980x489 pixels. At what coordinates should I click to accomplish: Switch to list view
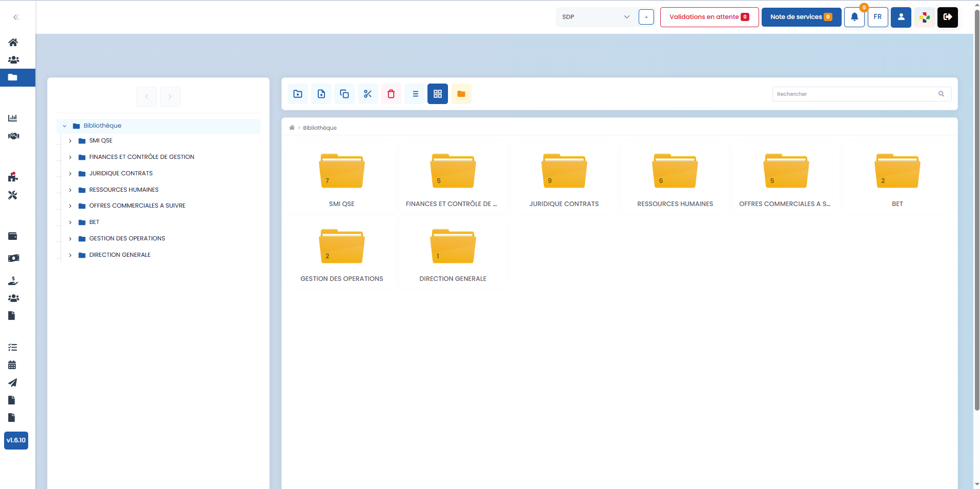[x=415, y=94]
